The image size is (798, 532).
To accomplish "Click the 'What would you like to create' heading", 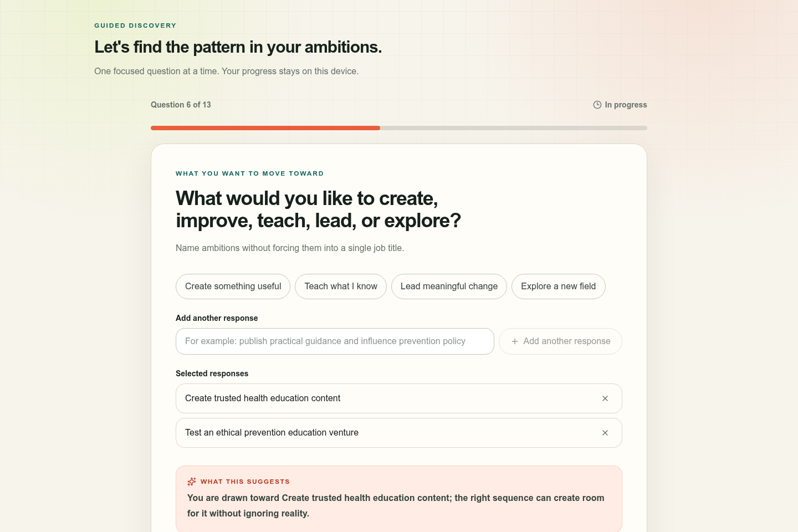I will click(x=318, y=209).
